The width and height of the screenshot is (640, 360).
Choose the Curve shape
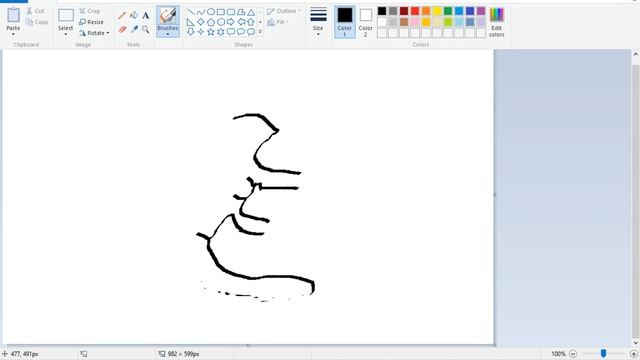pos(201,12)
